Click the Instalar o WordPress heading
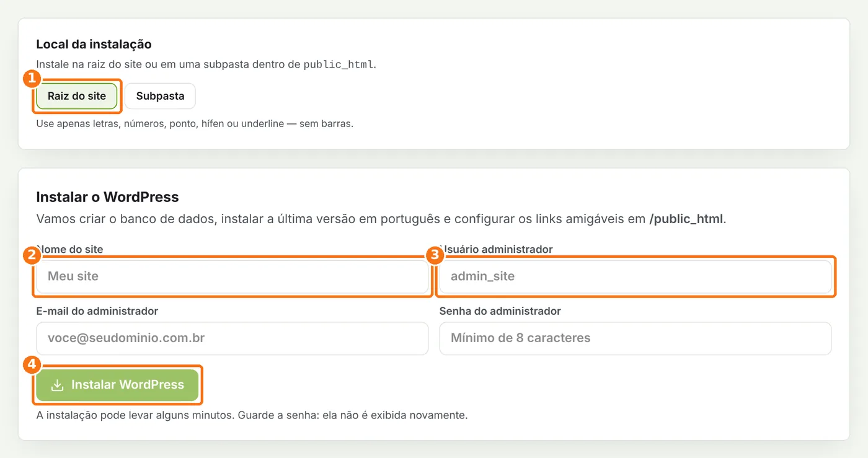 pos(107,197)
